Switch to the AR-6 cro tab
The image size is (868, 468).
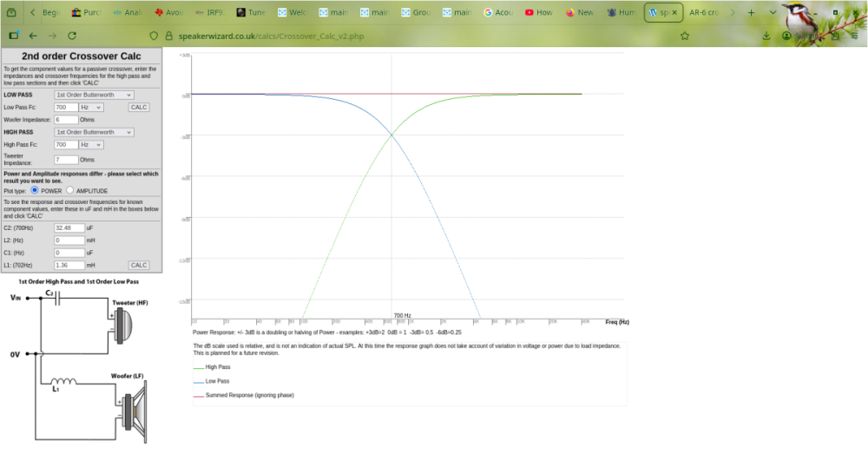tap(704, 12)
